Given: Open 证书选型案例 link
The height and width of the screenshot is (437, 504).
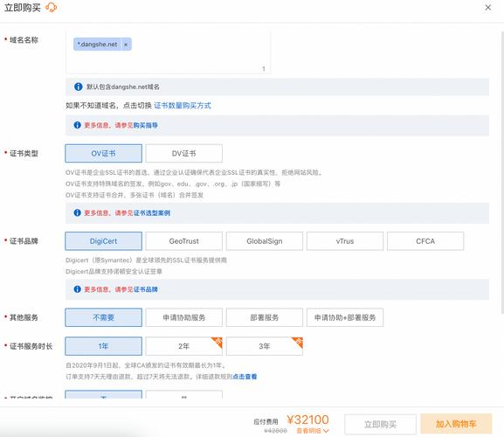Looking at the screenshot, I should [152, 213].
